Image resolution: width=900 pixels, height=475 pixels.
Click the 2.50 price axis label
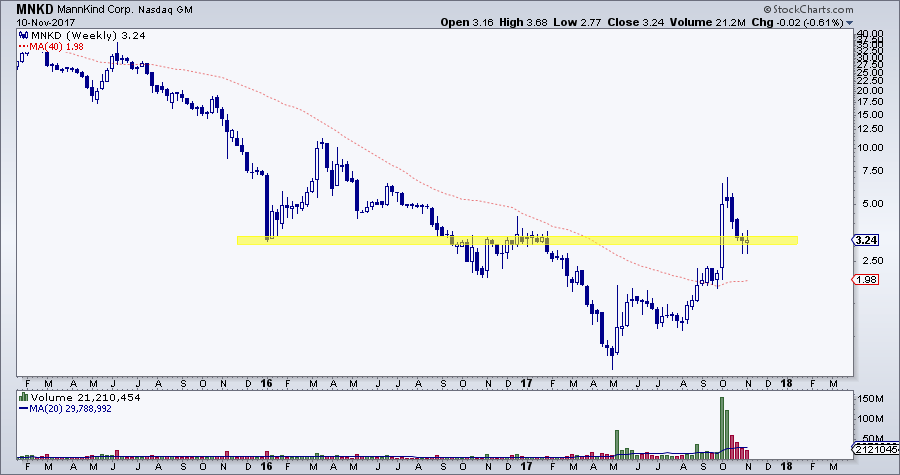coord(871,260)
